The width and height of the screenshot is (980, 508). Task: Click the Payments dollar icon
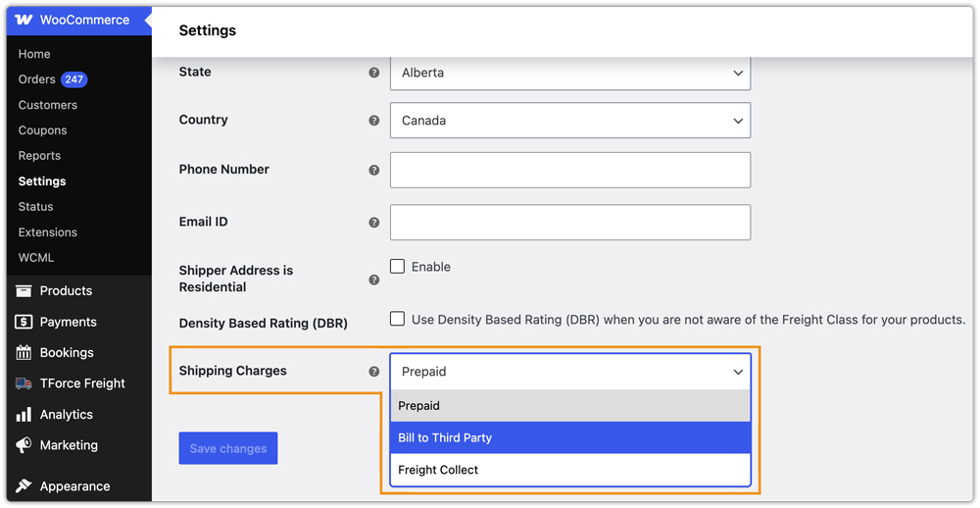pyautogui.click(x=24, y=322)
